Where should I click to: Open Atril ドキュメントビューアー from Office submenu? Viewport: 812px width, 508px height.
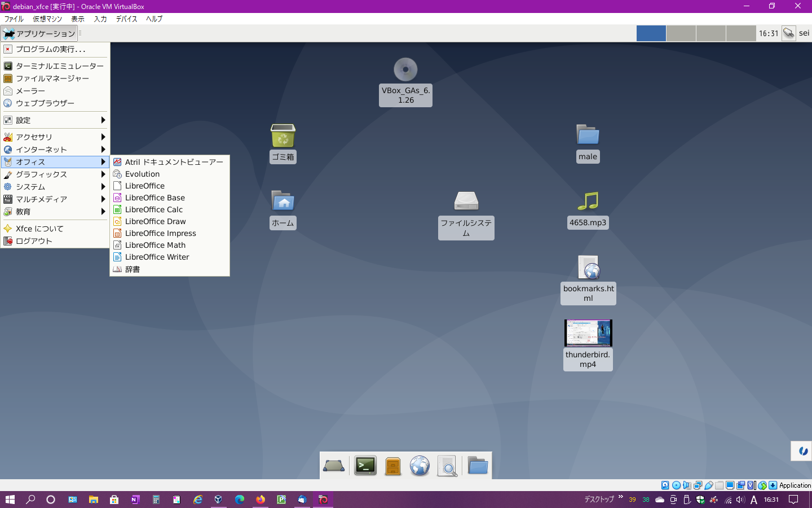pyautogui.click(x=170, y=162)
